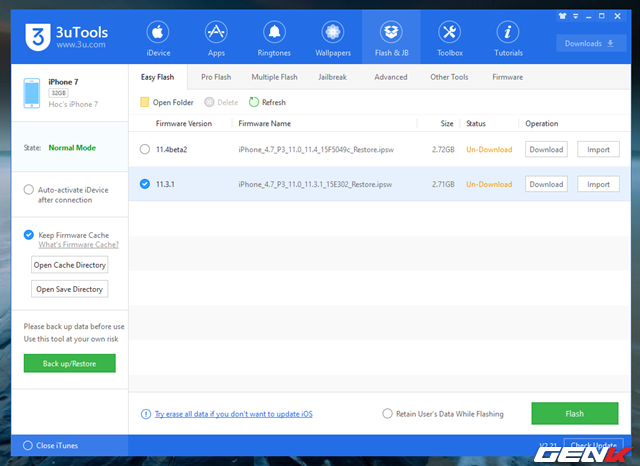Screen dimensions: 640x466
Task: Open the Firmware tab
Action: [x=507, y=77]
